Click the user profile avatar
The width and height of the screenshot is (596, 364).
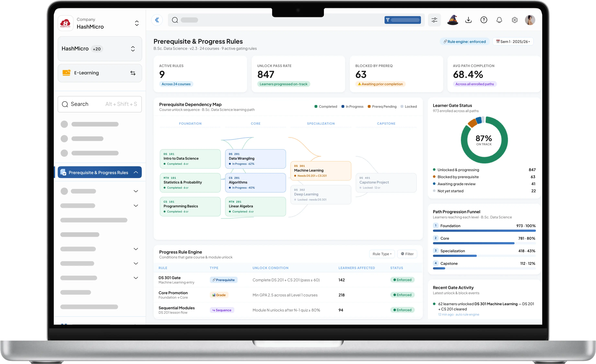point(530,20)
